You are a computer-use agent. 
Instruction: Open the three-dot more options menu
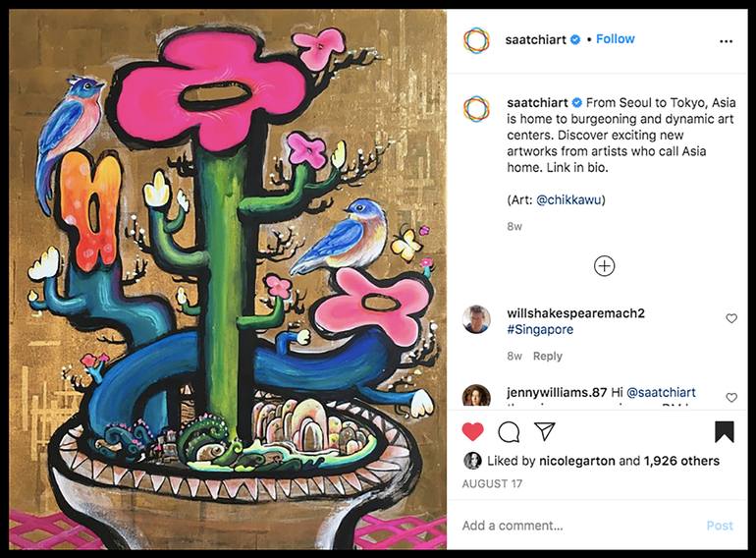coord(727,41)
